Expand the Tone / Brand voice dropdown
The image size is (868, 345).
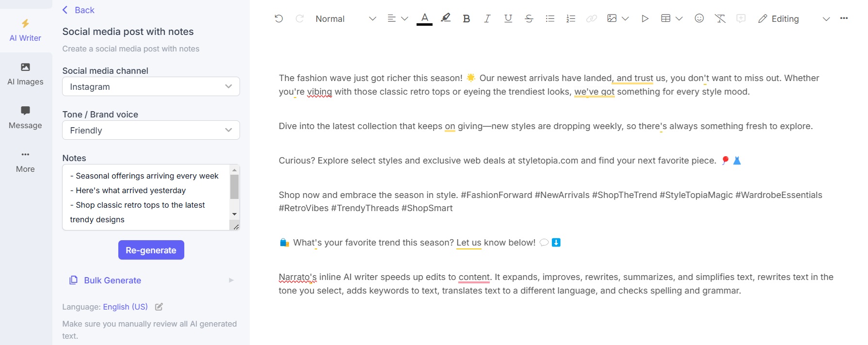pyautogui.click(x=151, y=130)
